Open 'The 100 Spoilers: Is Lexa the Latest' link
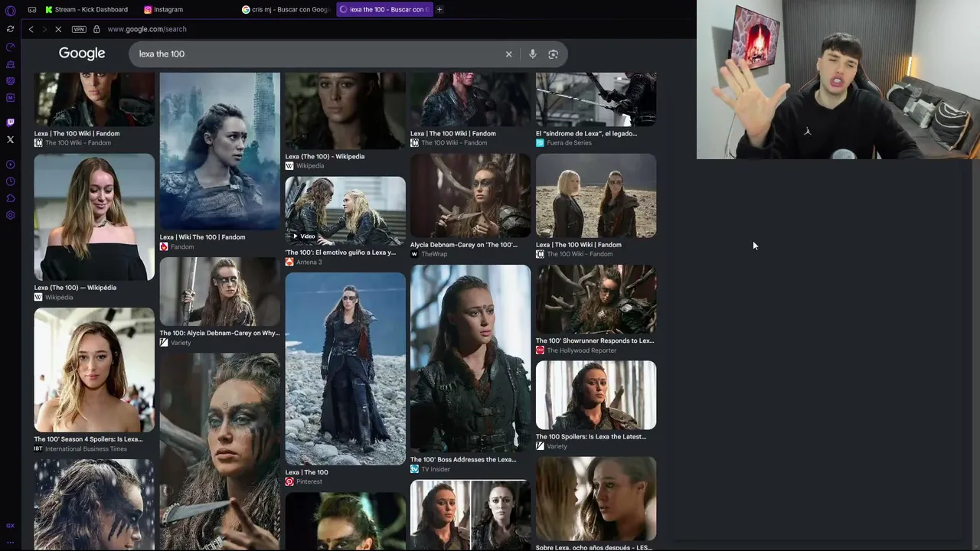Screen dimensions: 980x551 (x=591, y=436)
